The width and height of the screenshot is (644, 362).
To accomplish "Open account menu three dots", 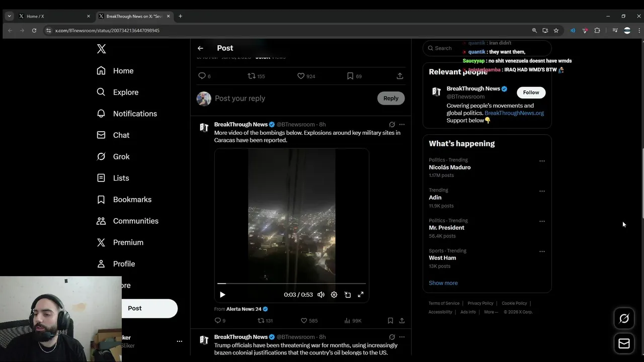I will (180, 341).
